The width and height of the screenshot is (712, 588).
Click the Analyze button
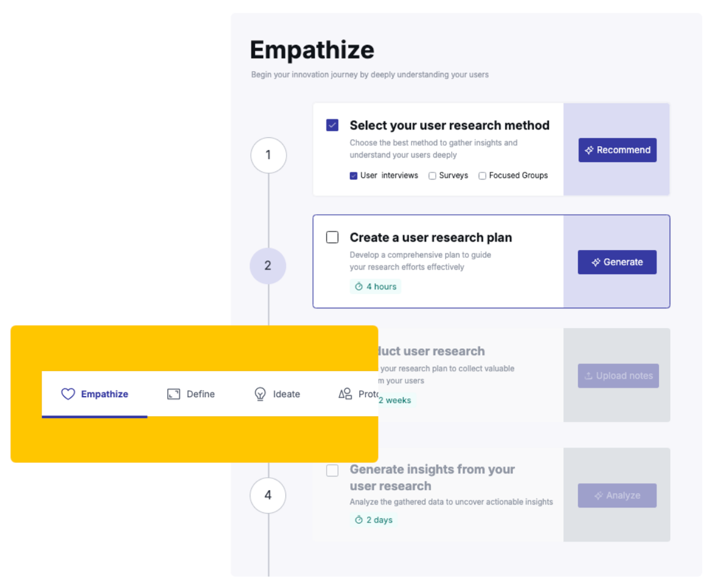click(x=617, y=496)
